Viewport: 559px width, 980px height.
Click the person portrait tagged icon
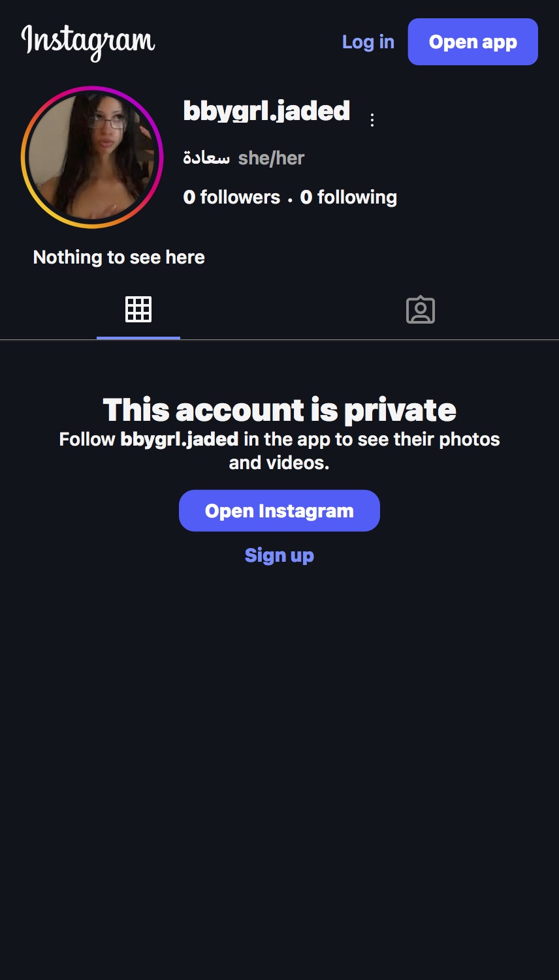(421, 309)
